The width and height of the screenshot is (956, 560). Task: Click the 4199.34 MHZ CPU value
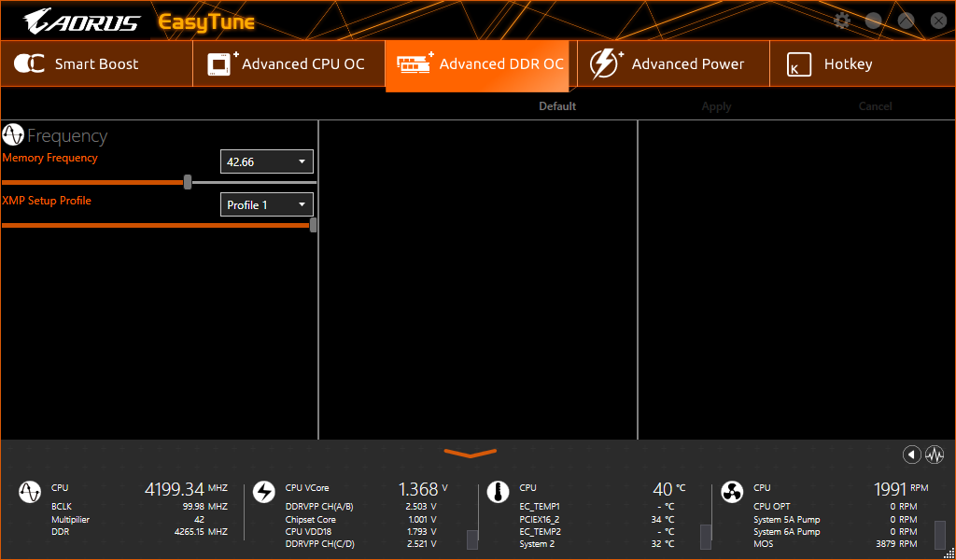coord(186,489)
